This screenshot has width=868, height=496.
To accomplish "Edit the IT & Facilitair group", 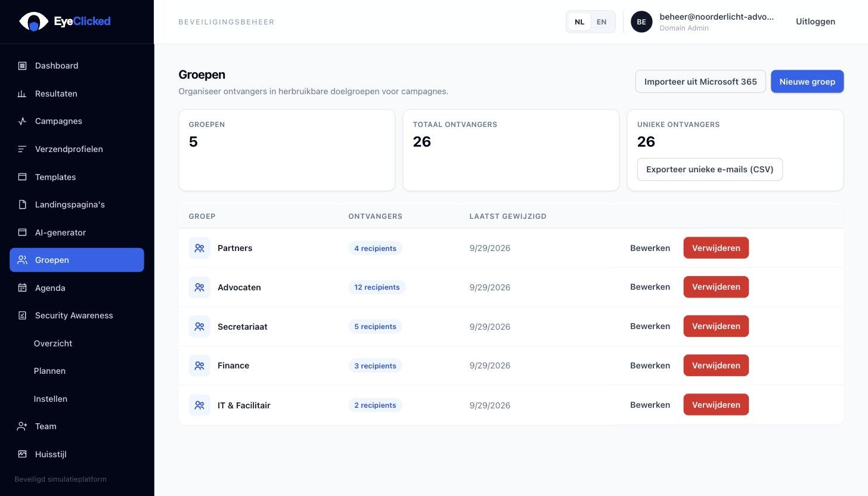I will tap(650, 405).
